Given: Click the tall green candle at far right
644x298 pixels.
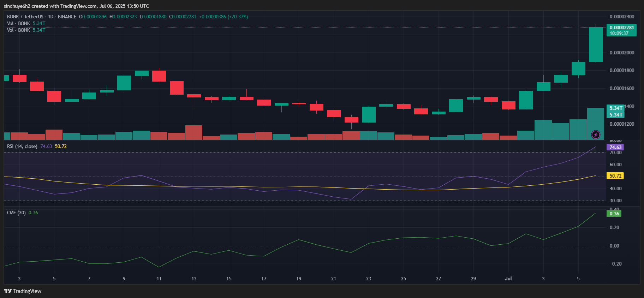Looking at the screenshot, I should [x=596, y=45].
